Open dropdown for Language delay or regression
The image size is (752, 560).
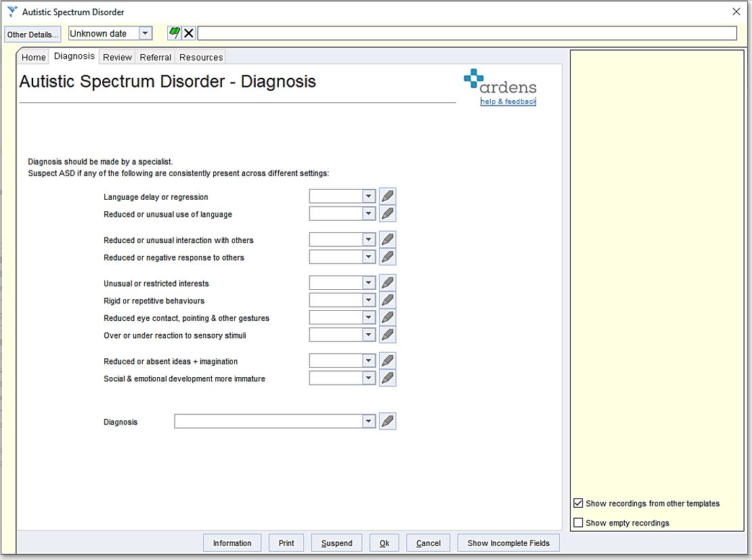coord(368,196)
